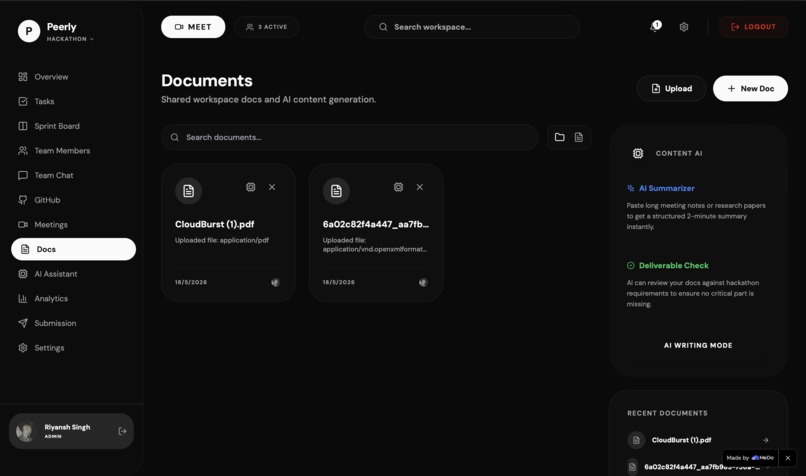Click CloudBurst (1).pdf file icon

pos(188,191)
